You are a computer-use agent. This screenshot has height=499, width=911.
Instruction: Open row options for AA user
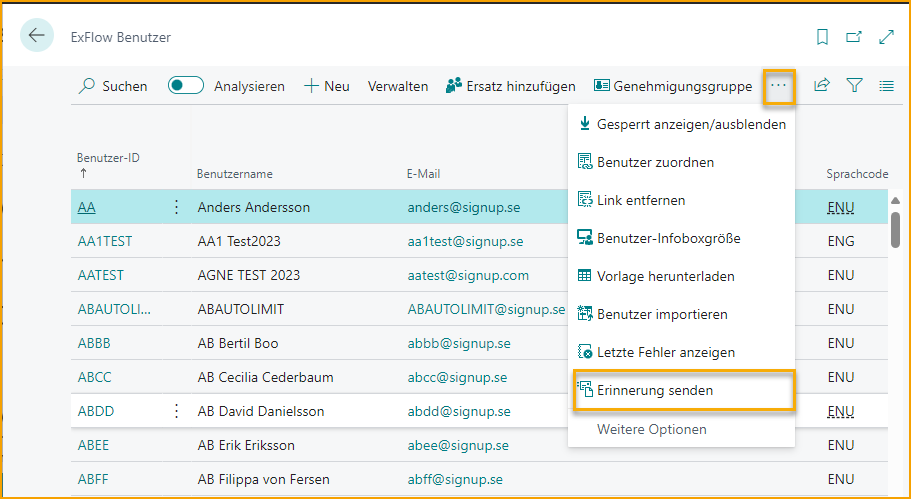[177, 207]
